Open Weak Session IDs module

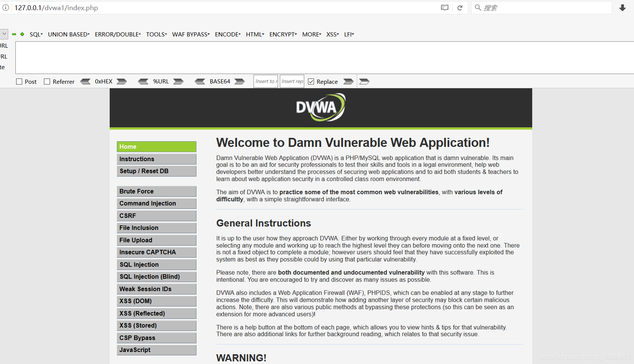coord(157,289)
